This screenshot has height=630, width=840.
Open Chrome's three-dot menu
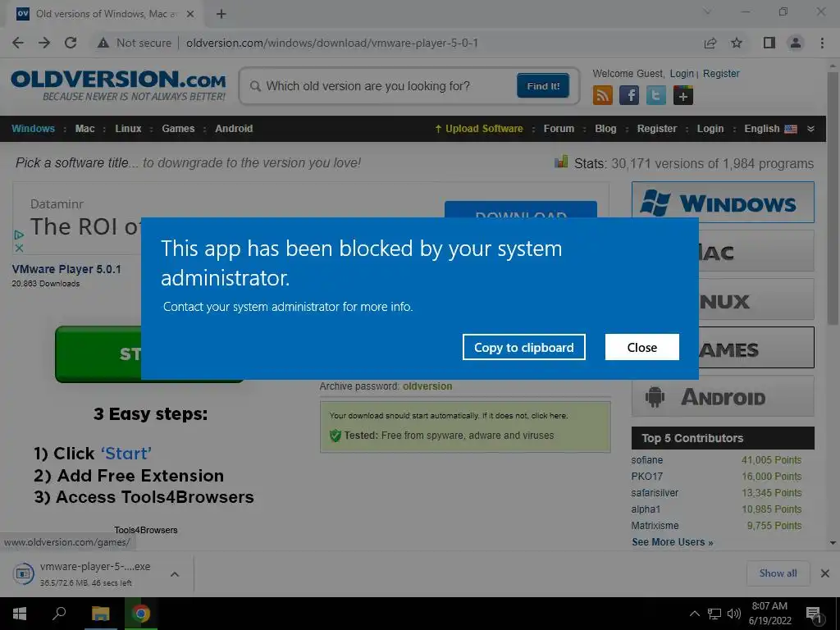tap(822, 43)
